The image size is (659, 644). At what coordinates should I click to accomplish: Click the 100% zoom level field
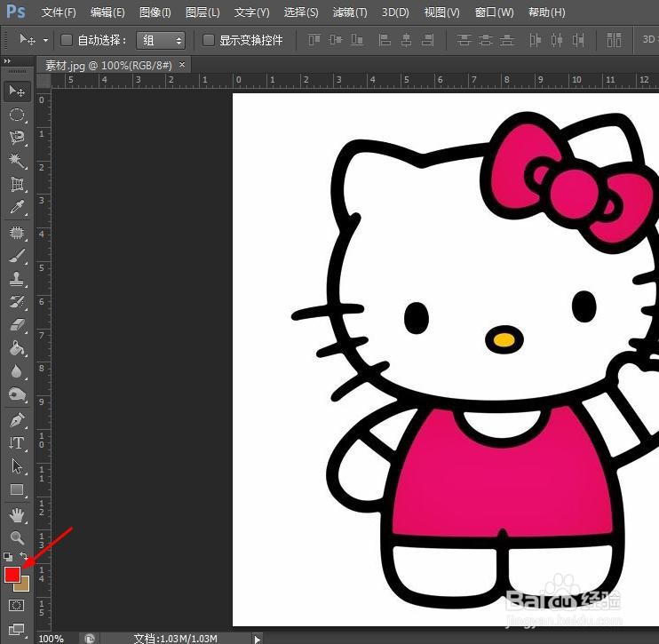[x=51, y=639]
